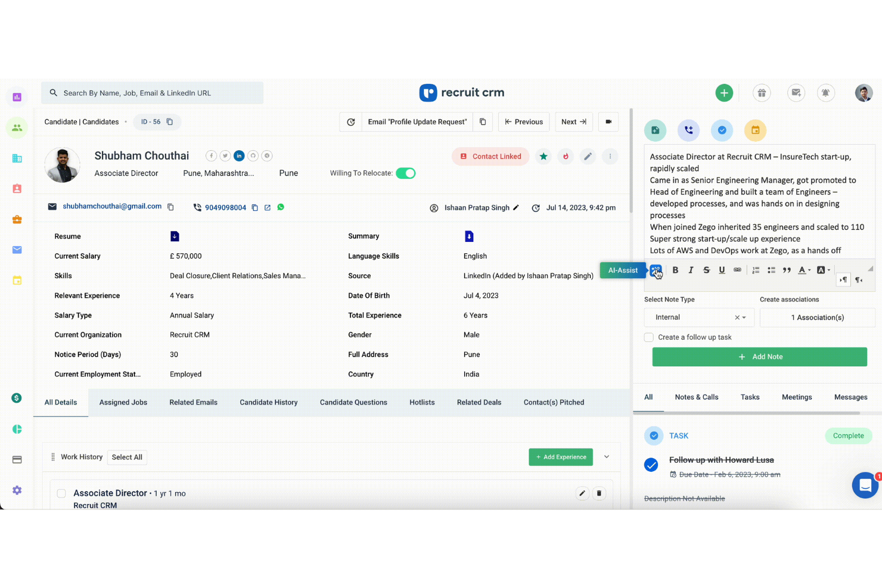Apply Underline formatting in note editor
The image size is (882, 588).
722,270
